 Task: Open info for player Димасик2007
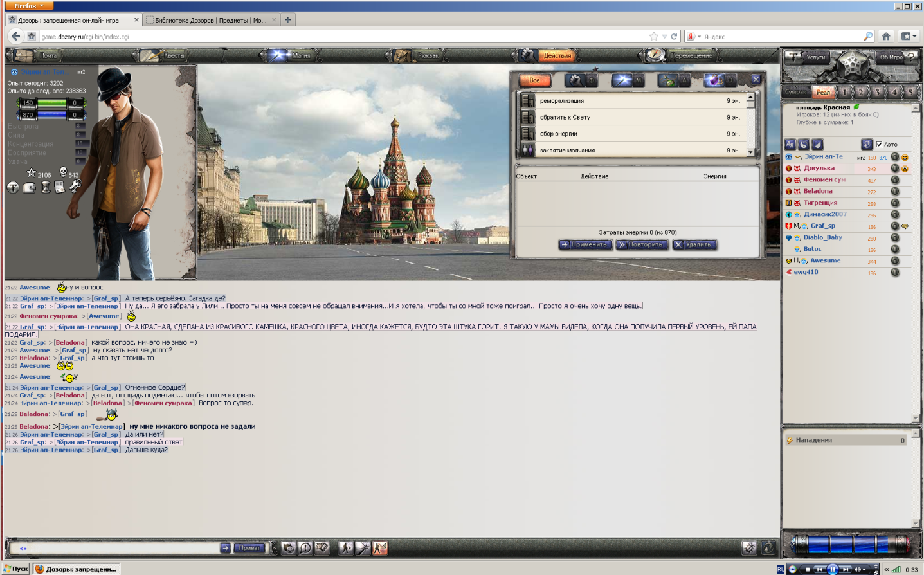(x=894, y=215)
